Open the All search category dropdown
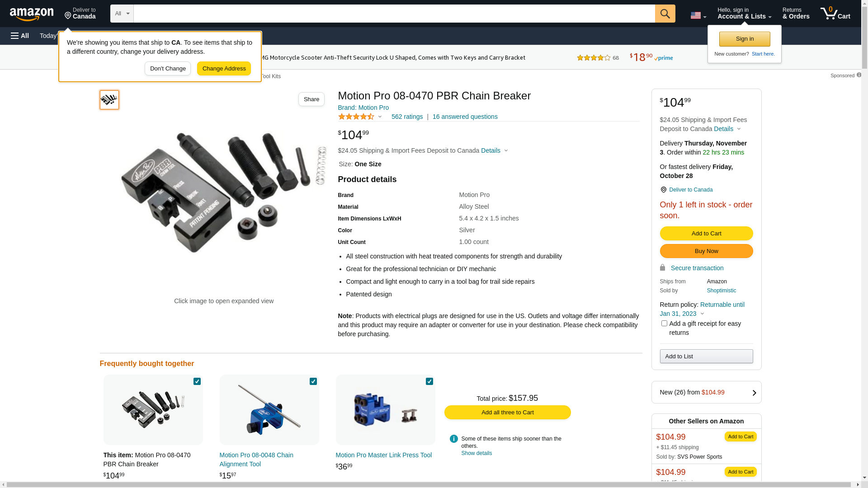 (122, 14)
